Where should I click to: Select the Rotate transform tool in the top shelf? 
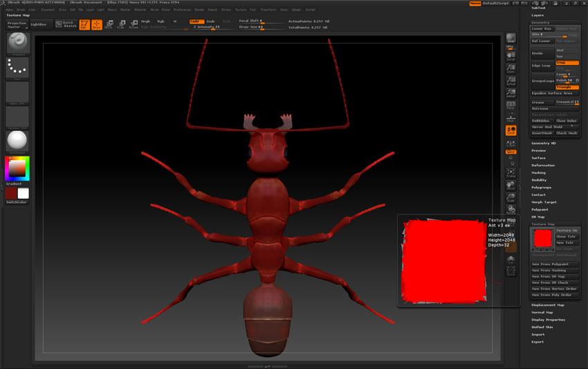(x=134, y=25)
